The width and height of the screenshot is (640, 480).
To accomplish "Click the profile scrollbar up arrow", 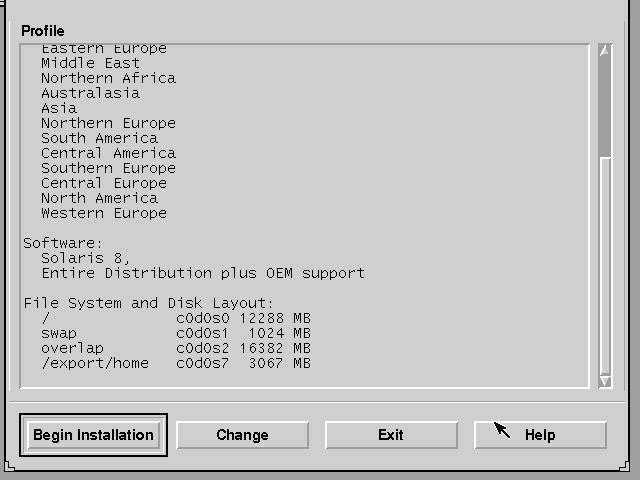I will click(x=605, y=51).
